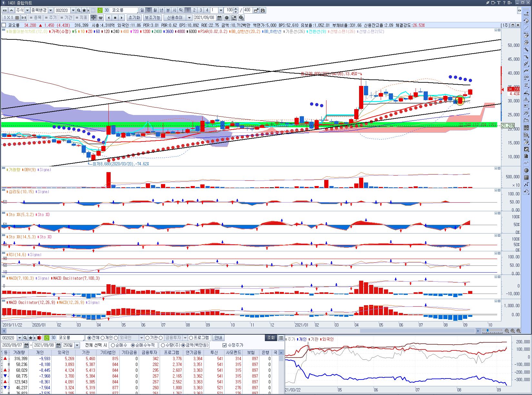The image size is (532, 395).
Task: Click the magnifier stock search icon in top toolbar
Action: [78, 10]
